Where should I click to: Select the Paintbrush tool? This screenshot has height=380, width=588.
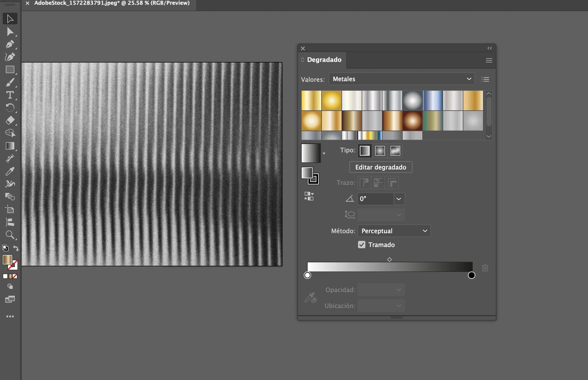pos(10,82)
